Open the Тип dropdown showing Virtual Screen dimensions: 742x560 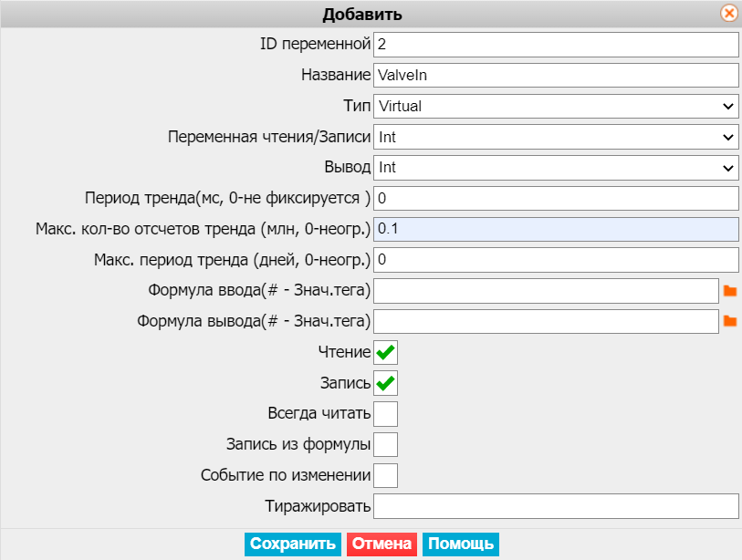pos(556,106)
